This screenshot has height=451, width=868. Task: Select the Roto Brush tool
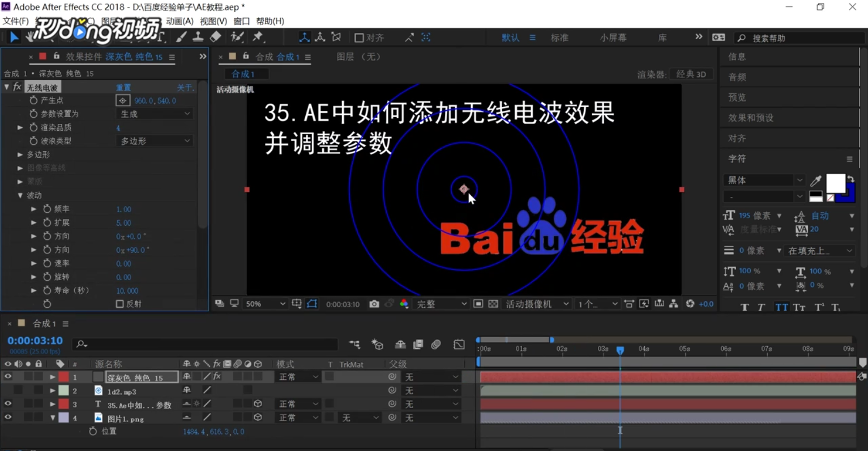(237, 37)
